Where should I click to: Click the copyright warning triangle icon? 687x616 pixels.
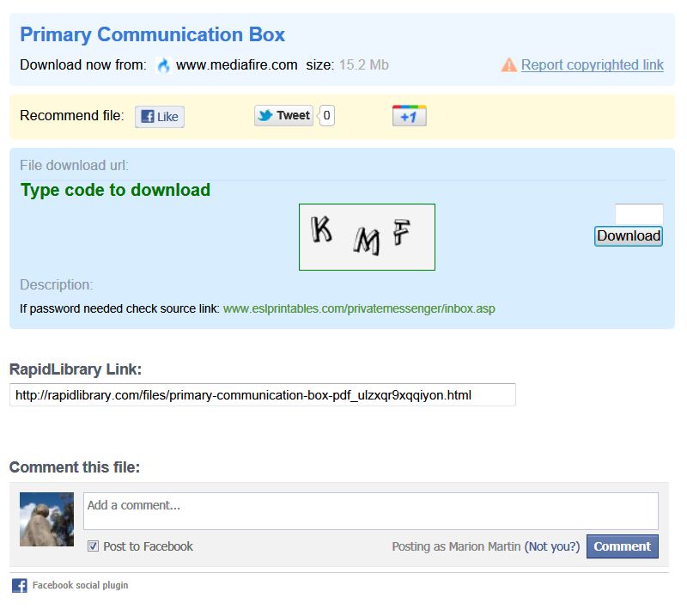(x=508, y=65)
